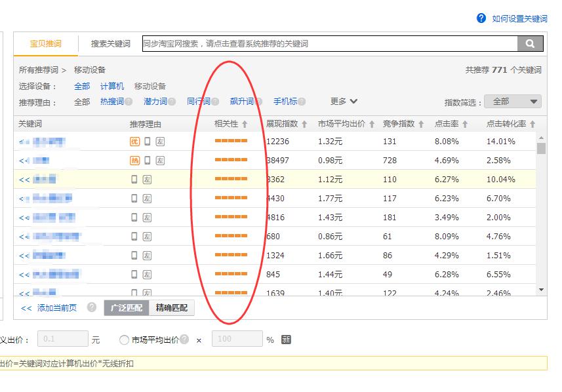562x392 pixels.
Task: Switch to the 宝贝推词 tab
Action: pos(46,44)
